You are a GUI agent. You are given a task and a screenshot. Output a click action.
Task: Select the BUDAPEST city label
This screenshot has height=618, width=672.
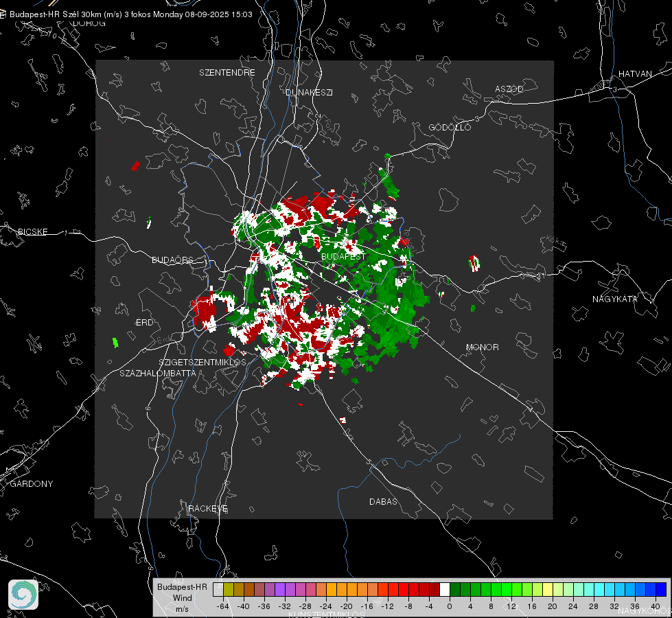[343, 256]
